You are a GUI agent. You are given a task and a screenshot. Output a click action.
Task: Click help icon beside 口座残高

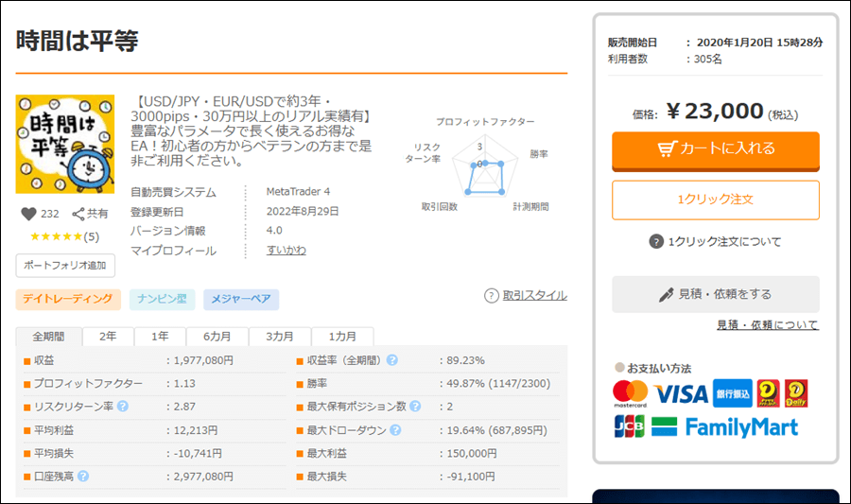83,477
